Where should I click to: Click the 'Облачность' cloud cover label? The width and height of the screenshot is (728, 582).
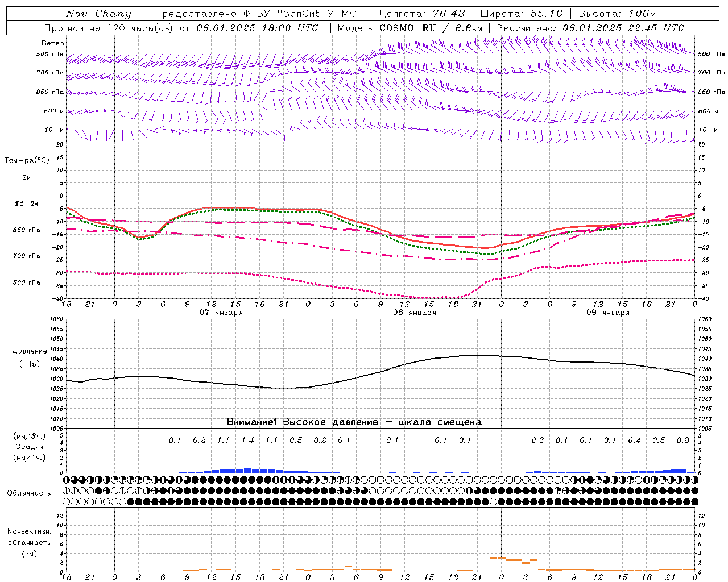(x=29, y=493)
